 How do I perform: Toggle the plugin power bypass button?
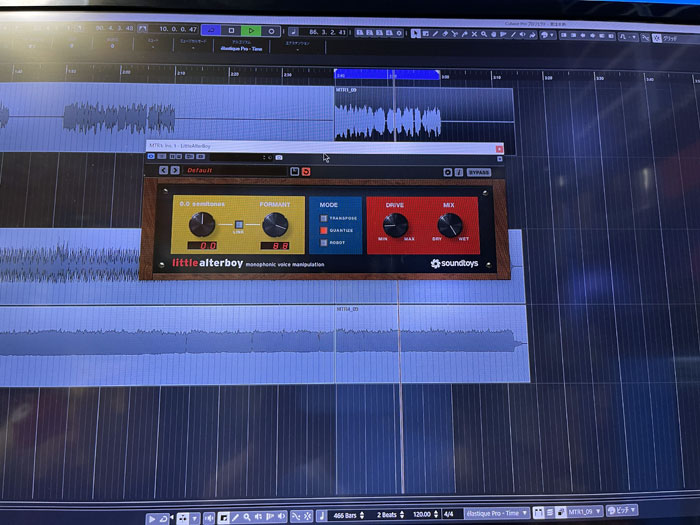click(151, 156)
